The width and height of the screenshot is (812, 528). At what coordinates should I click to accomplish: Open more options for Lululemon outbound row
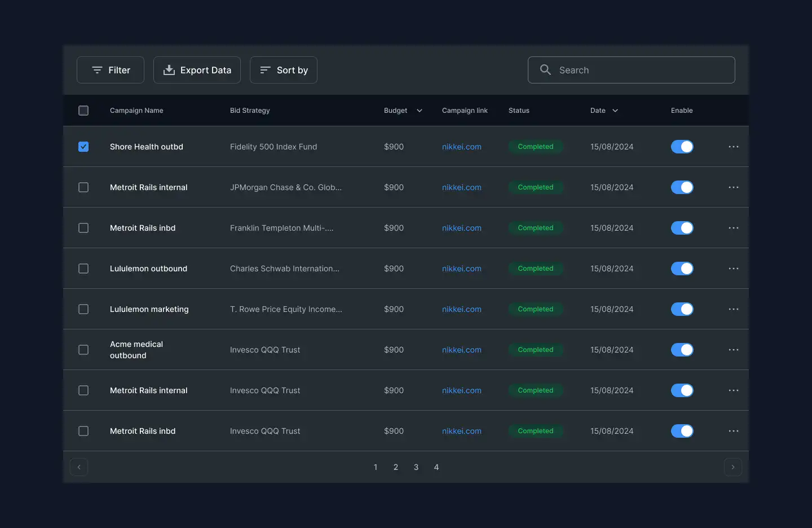(733, 269)
